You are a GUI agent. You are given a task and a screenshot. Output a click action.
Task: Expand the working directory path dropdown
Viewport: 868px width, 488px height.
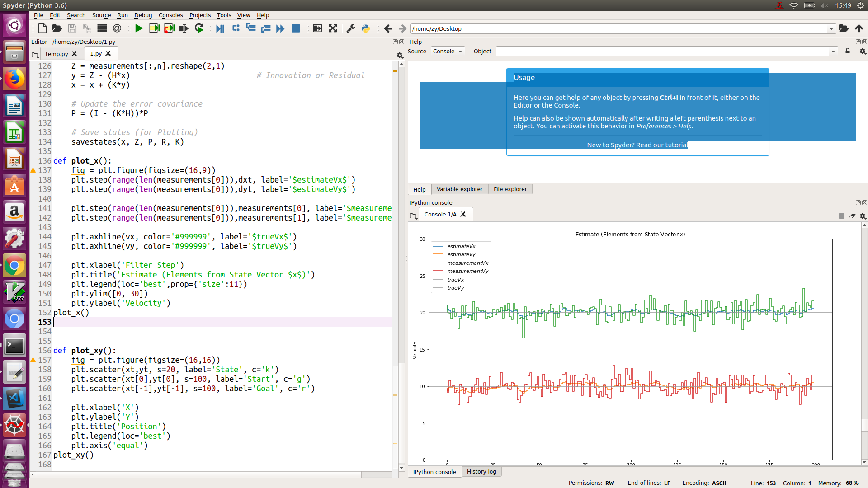831,28
